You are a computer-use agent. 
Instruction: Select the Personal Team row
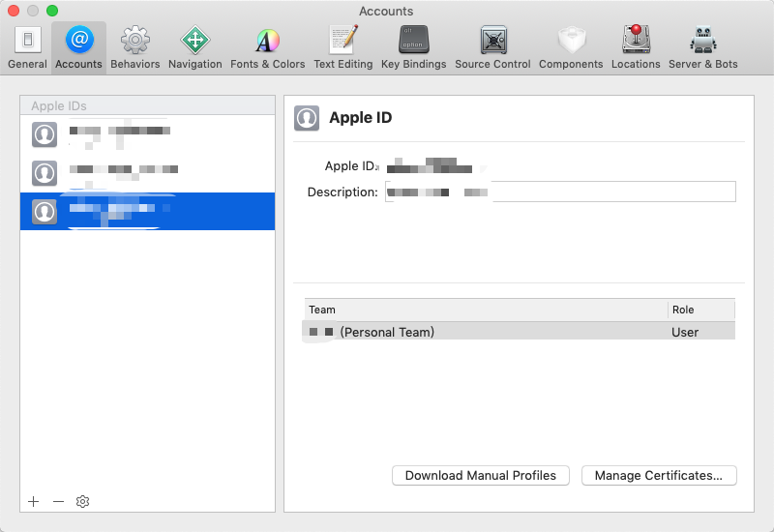[520, 332]
